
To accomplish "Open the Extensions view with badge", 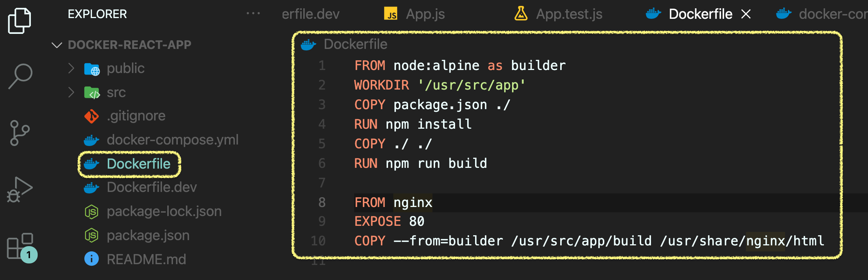I will (21, 247).
